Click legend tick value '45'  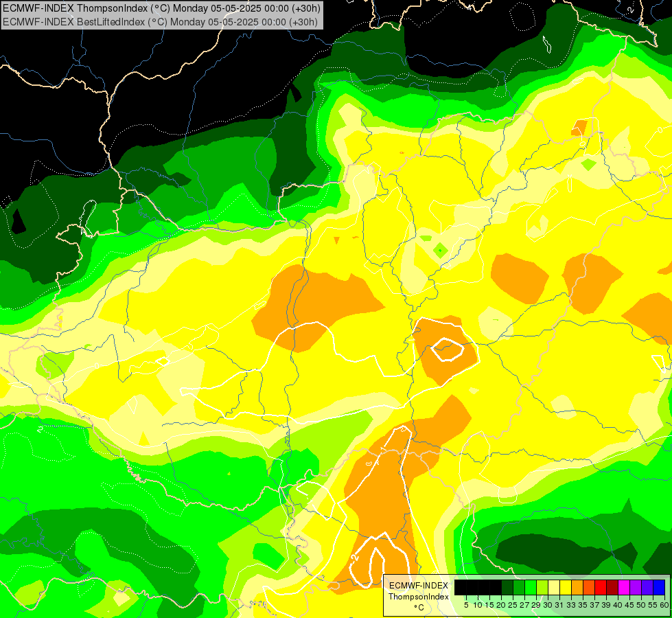click(x=630, y=605)
